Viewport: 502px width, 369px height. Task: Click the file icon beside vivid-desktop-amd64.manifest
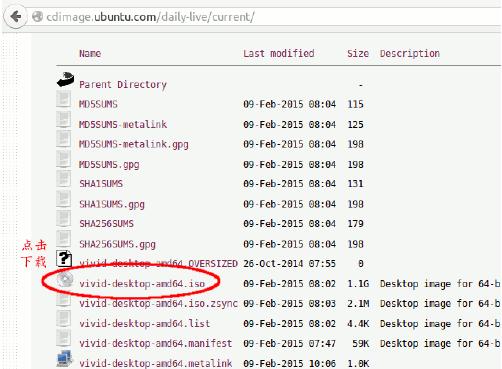[x=63, y=338]
